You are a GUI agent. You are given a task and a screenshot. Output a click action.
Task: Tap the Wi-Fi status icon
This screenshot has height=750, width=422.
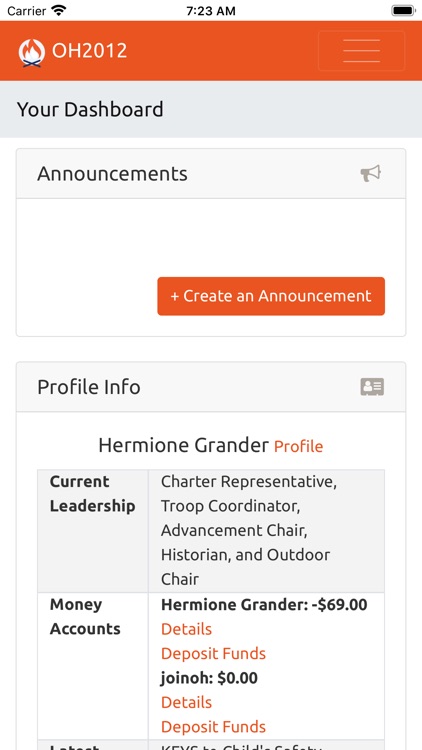tap(59, 10)
